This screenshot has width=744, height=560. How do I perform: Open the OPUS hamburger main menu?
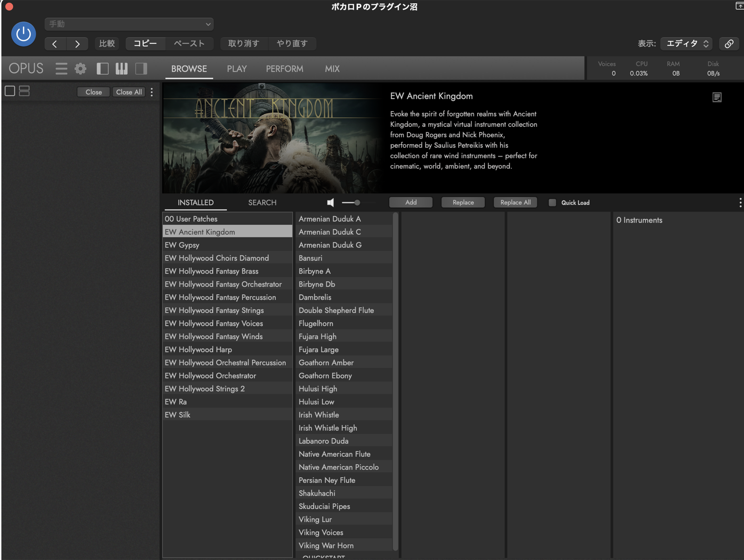[x=61, y=69]
